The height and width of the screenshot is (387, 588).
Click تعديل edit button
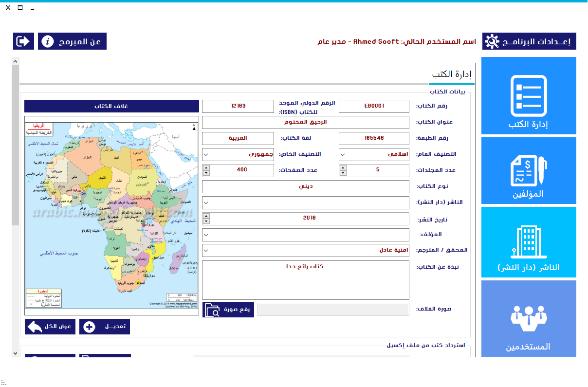105,327
